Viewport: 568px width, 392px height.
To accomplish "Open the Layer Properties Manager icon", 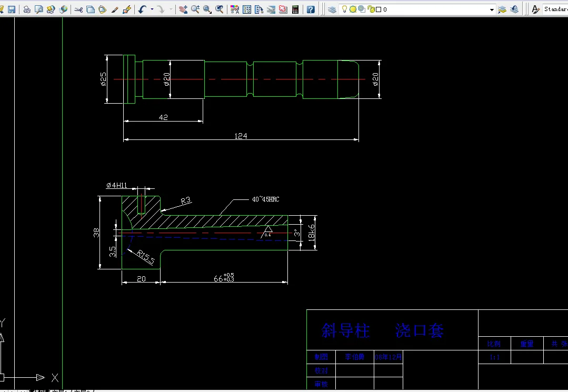I will [332, 9].
